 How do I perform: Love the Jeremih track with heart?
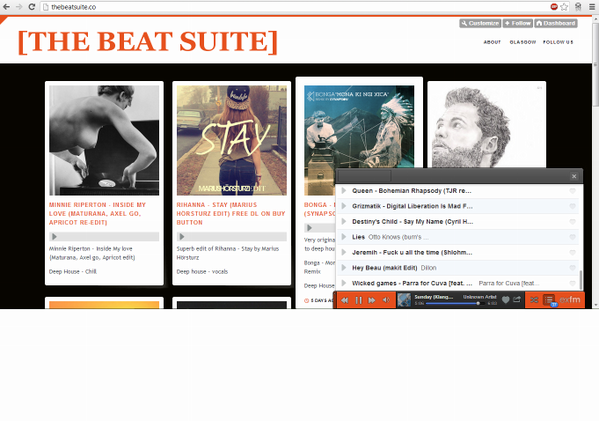click(x=572, y=253)
